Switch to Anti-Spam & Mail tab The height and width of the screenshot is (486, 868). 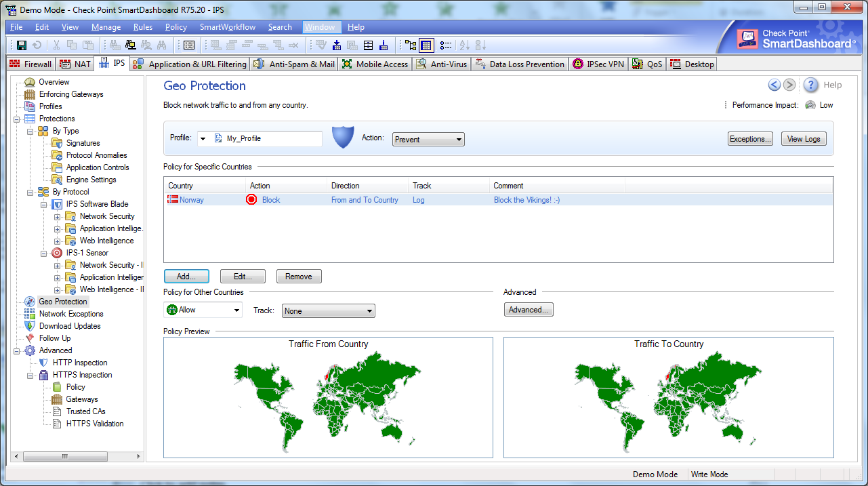293,64
